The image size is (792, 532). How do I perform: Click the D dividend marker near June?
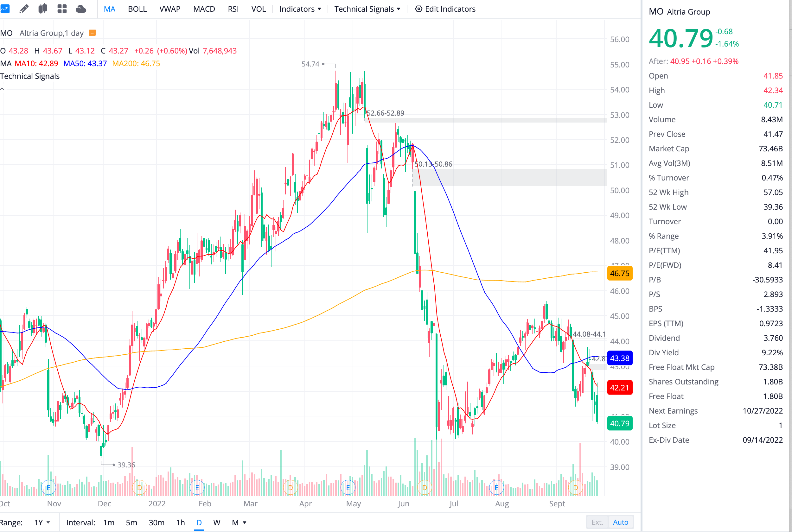tap(425, 488)
